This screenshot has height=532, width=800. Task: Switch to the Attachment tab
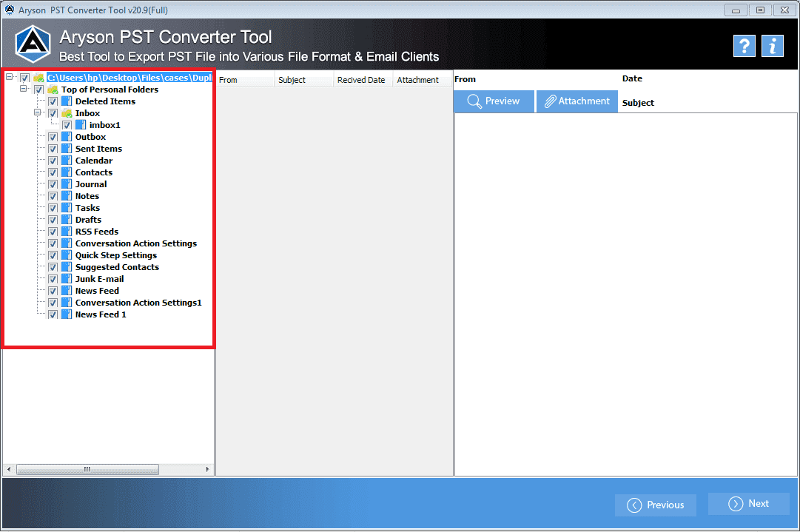tap(577, 101)
